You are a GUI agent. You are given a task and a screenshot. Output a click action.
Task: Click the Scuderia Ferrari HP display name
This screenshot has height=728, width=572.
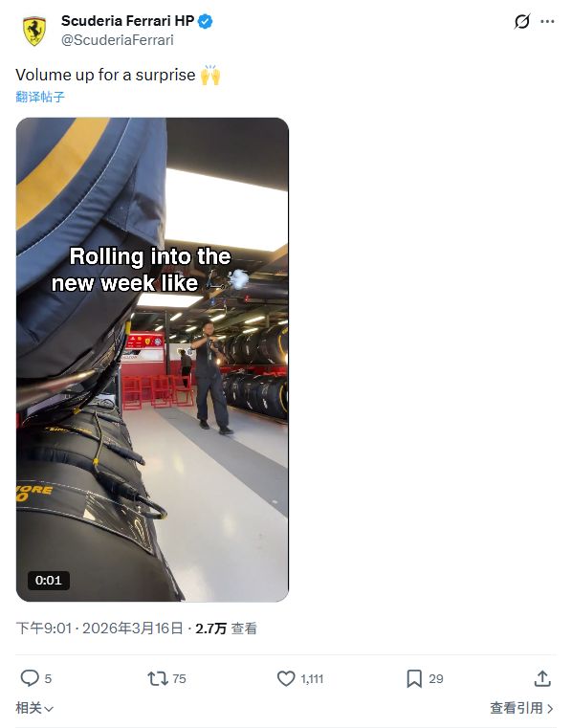(127, 21)
